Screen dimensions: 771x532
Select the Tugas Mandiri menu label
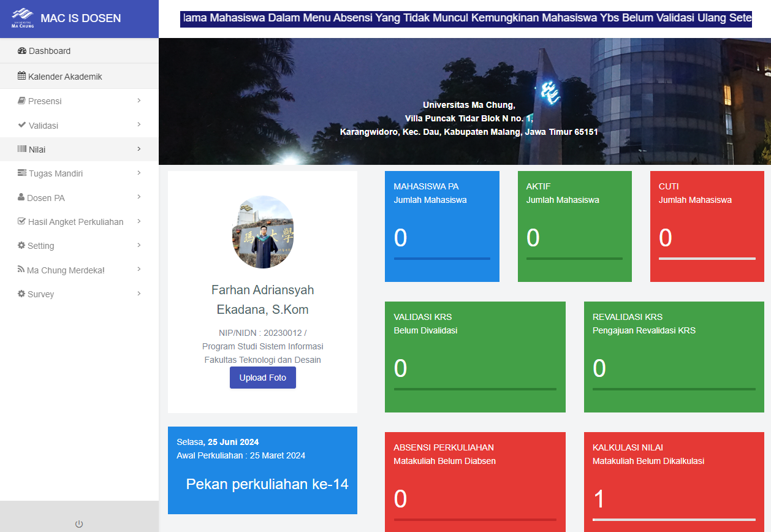pyautogui.click(x=56, y=173)
